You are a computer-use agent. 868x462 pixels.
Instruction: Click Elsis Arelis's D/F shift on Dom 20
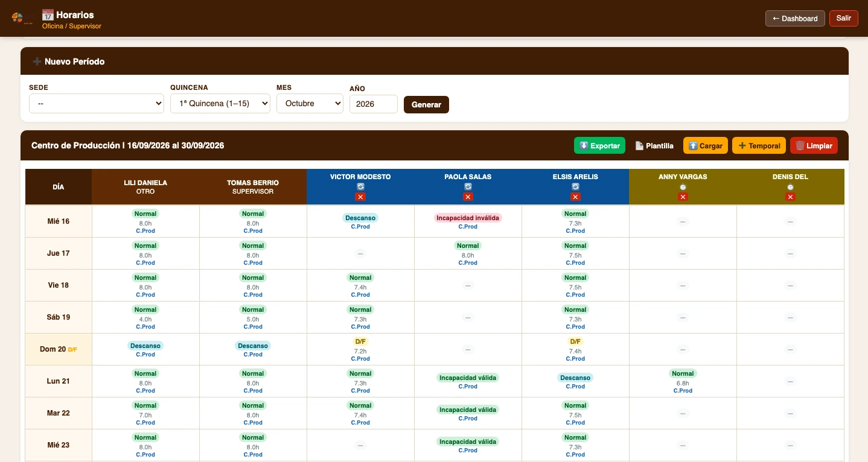click(575, 349)
